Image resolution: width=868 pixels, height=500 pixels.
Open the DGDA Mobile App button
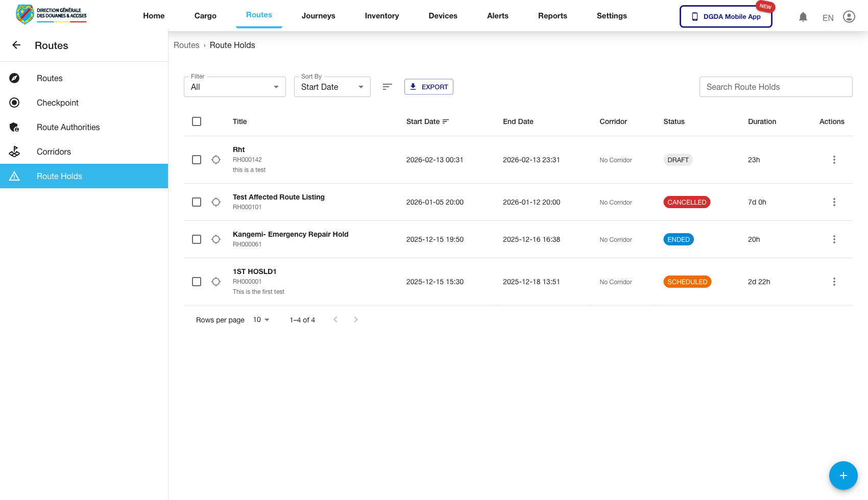726,16
